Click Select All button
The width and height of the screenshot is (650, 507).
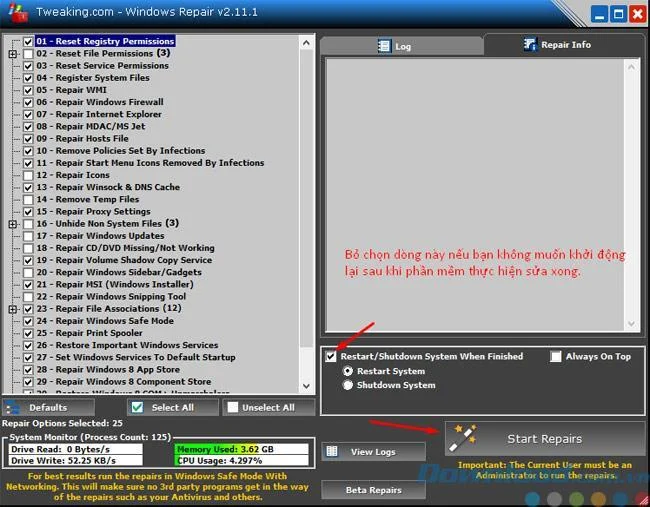coord(173,408)
